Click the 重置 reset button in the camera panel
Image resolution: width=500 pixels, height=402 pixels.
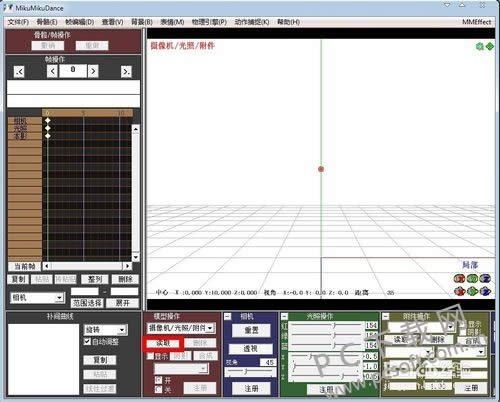251,330
